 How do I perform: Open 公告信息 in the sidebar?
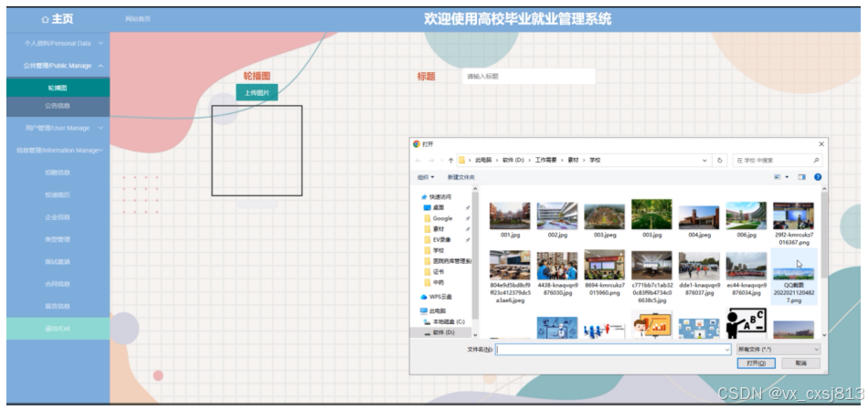tap(58, 106)
